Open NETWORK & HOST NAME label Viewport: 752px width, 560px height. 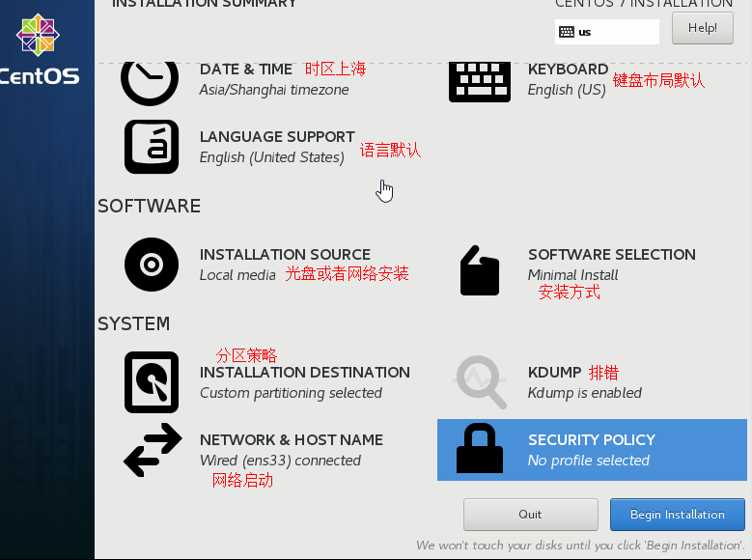coord(292,440)
